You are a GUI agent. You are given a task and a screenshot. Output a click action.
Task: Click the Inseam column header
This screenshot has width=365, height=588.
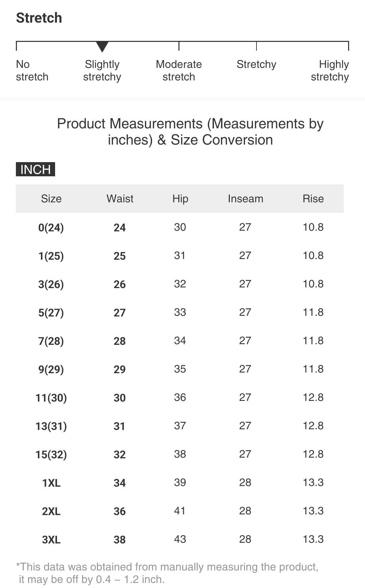click(x=245, y=199)
